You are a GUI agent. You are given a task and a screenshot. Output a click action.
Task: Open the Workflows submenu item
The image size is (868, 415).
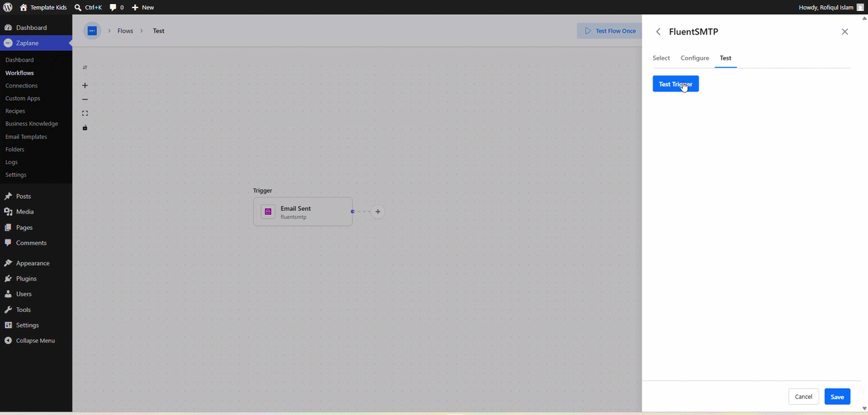[x=20, y=73]
